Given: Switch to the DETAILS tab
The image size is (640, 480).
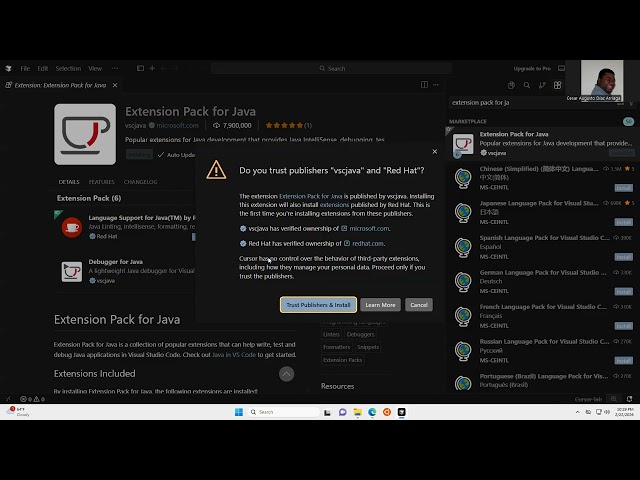Looking at the screenshot, I should (69, 182).
